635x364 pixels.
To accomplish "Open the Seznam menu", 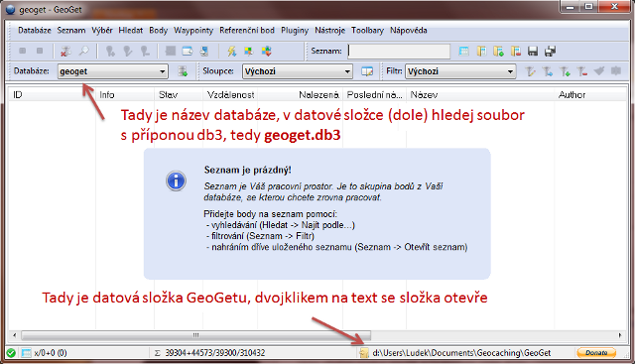I will point(70,31).
